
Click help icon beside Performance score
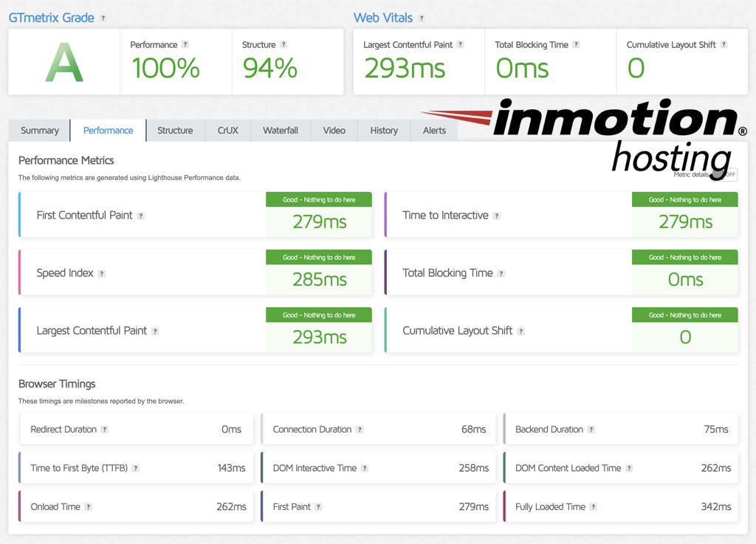[185, 44]
